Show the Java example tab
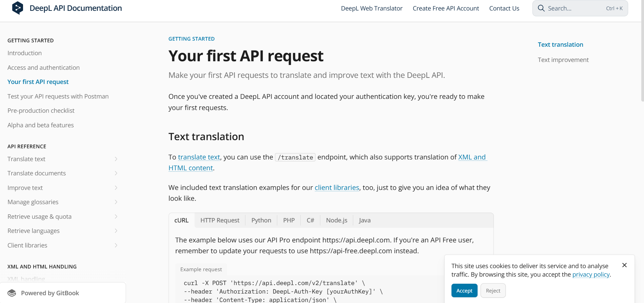Screen dimensions: 644x303 click(365, 220)
